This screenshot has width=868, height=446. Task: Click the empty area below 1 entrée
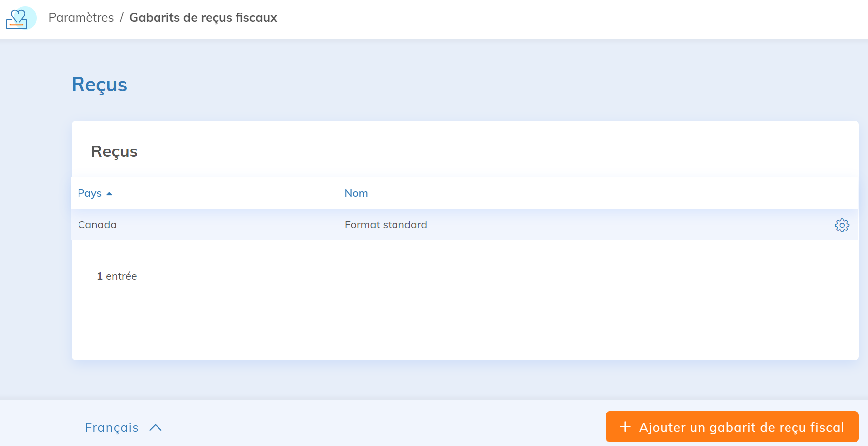465,323
